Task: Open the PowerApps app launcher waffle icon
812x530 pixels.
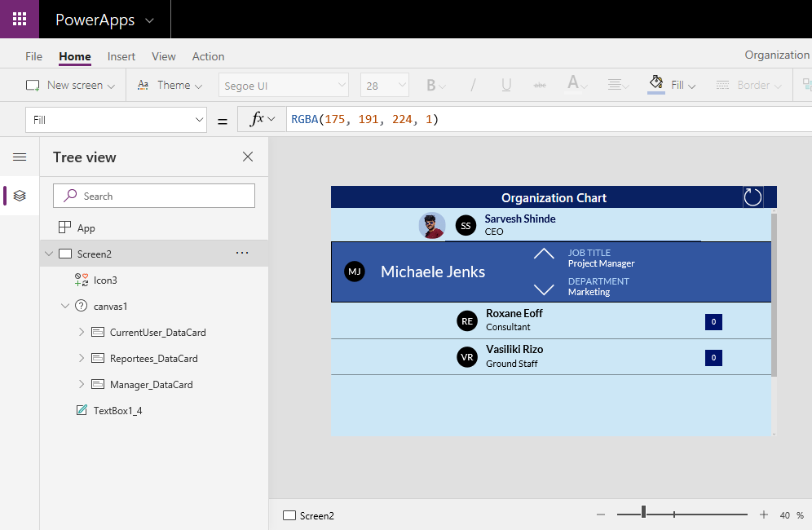Action: pos(18,18)
